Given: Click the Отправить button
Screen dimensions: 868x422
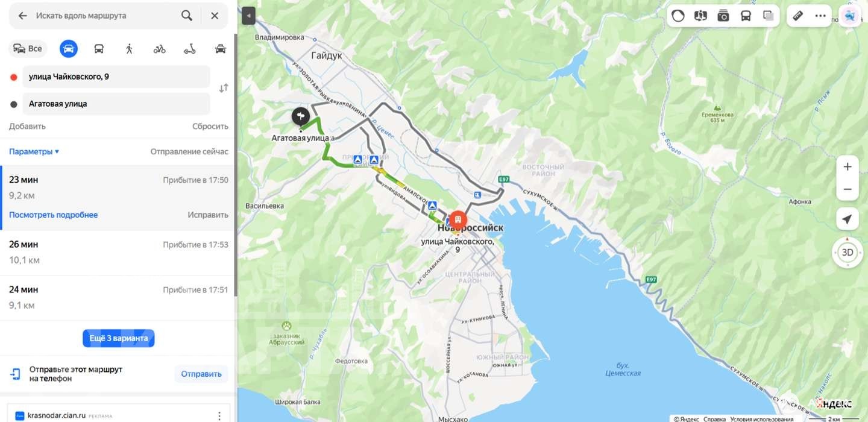Looking at the screenshot, I should pos(201,374).
